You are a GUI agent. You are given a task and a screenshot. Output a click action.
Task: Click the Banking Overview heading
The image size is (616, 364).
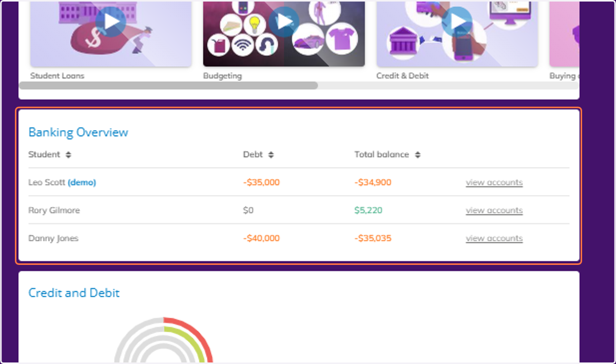click(78, 132)
